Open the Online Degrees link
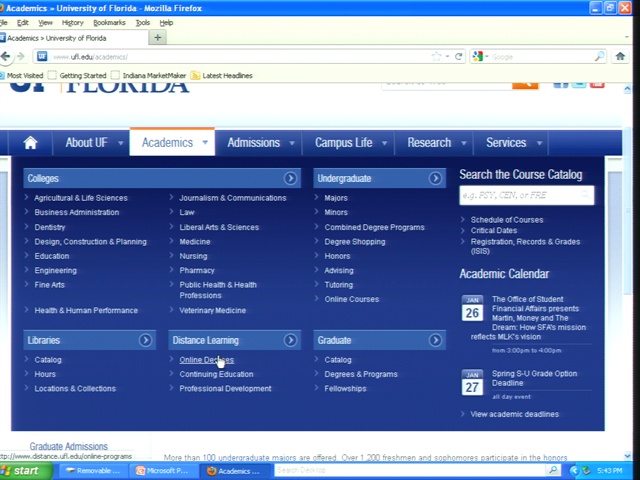This screenshot has height=480, width=640. coord(207,360)
